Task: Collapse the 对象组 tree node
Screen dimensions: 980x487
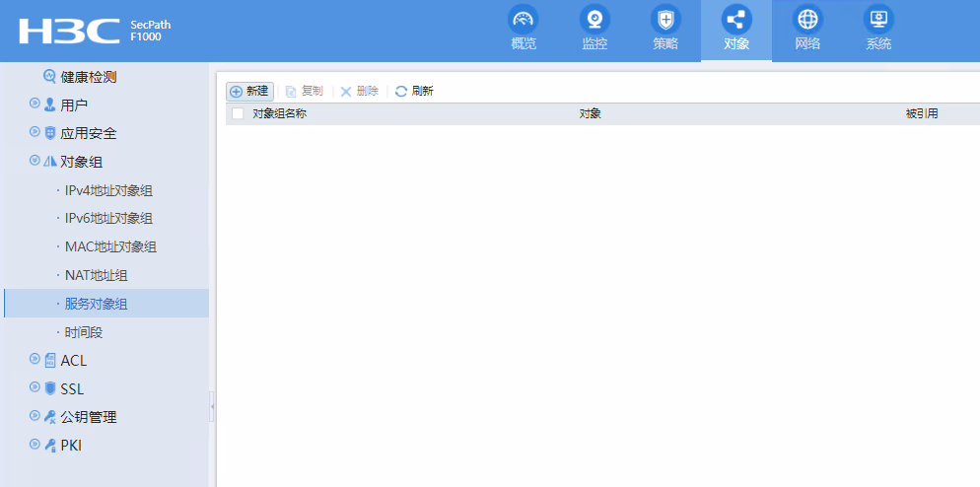Action: [x=35, y=161]
